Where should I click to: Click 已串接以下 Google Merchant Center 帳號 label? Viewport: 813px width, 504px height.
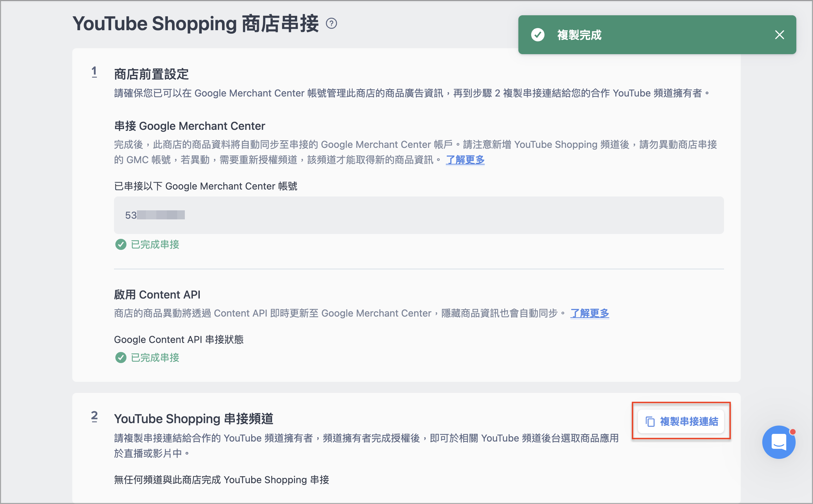pos(206,186)
